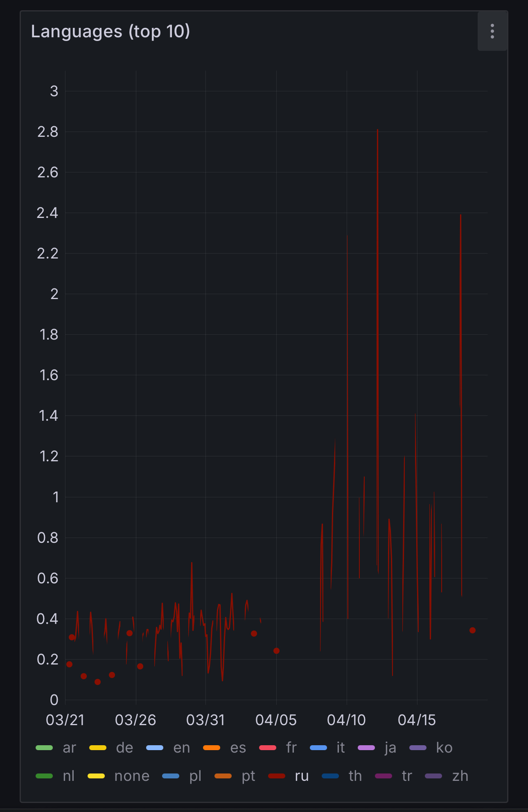Viewport: 528px width, 812px height.
Task: Click the Languages (top 10) panel title
Action: [x=111, y=32]
